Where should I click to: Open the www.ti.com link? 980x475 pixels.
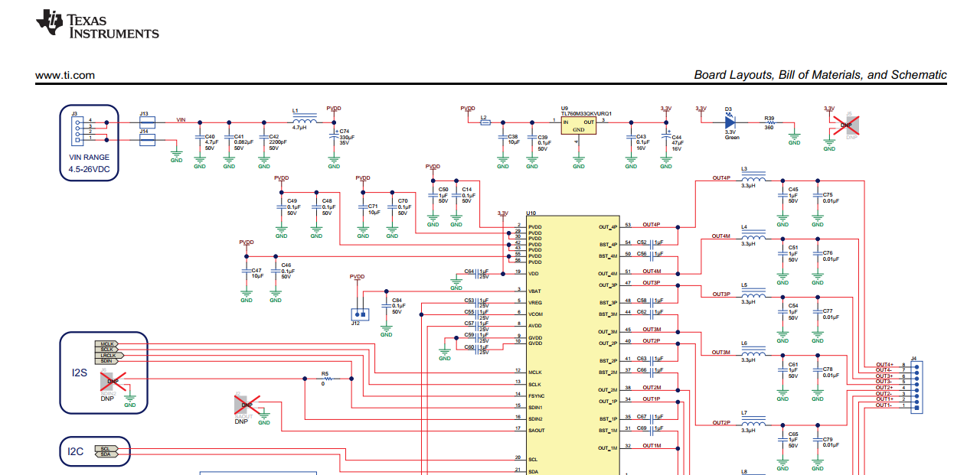pyautogui.click(x=65, y=75)
